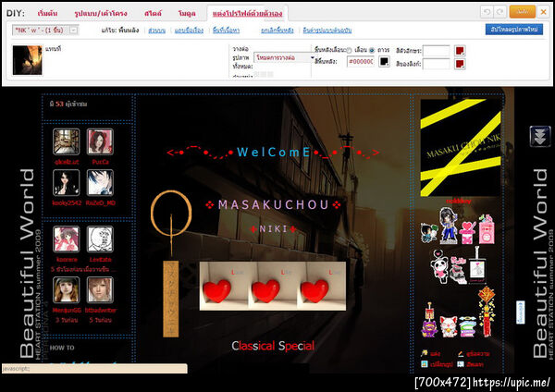Screen dimensions: 555x392
Task: Click the panda with heart sticker
Action: [x=438, y=266]
